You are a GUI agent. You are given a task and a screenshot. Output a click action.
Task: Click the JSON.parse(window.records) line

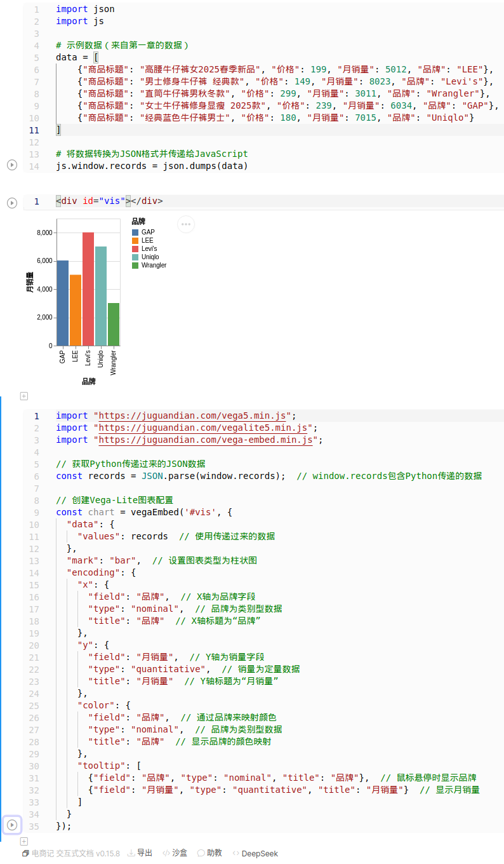(269, 476)
